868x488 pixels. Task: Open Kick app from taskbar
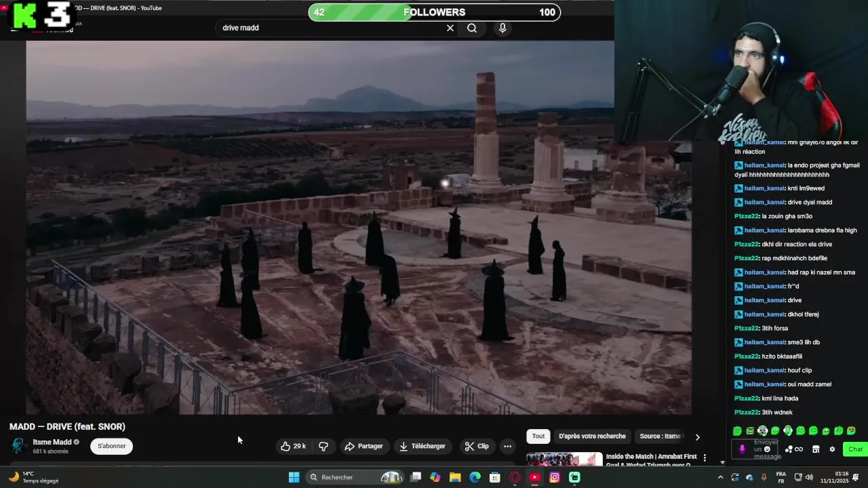574,477
